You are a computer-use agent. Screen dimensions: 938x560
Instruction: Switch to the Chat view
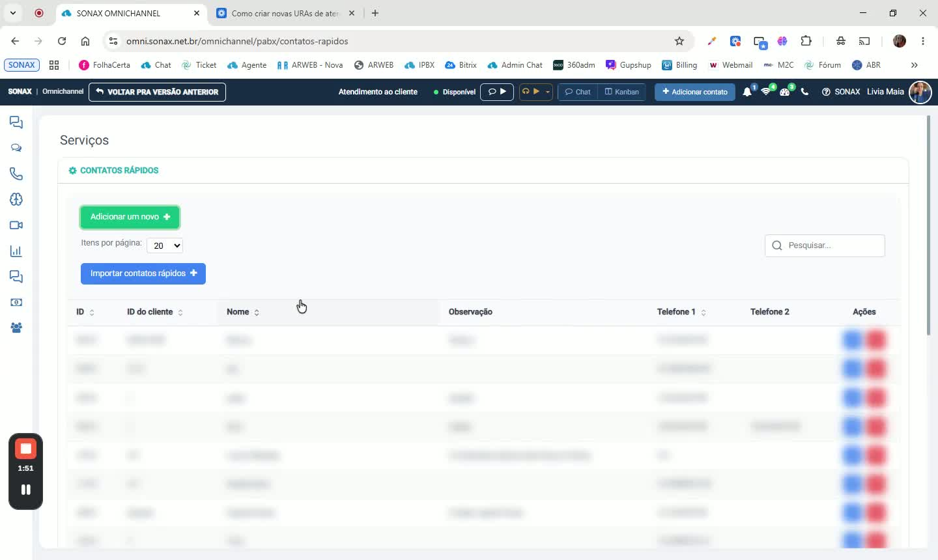pos(578,92)
